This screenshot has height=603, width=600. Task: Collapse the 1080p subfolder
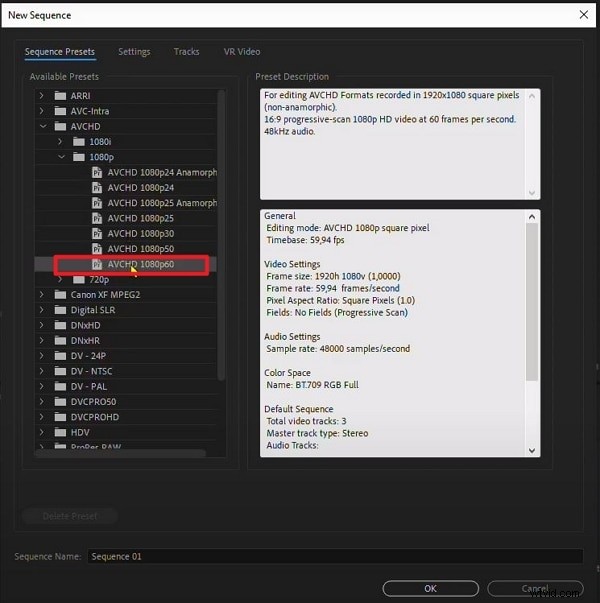[x=61, y=157]
